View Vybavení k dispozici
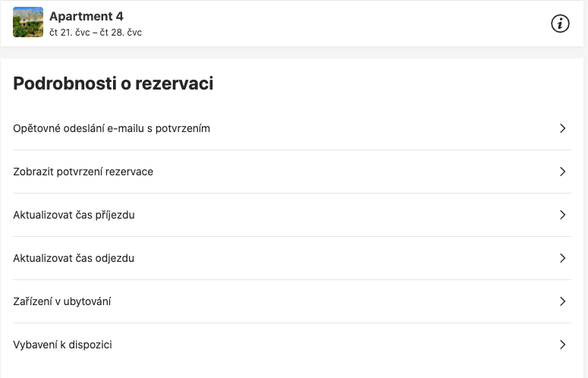588x378 pixels. click(63, 345)
